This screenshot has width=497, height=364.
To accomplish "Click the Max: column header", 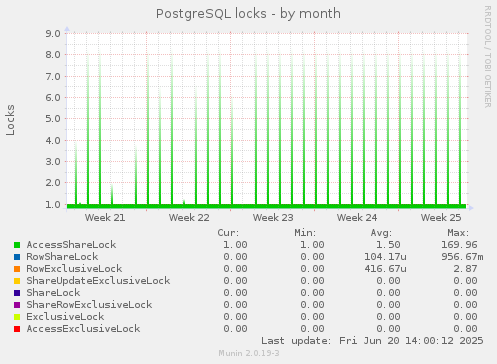I will click(x=458, y=233).
